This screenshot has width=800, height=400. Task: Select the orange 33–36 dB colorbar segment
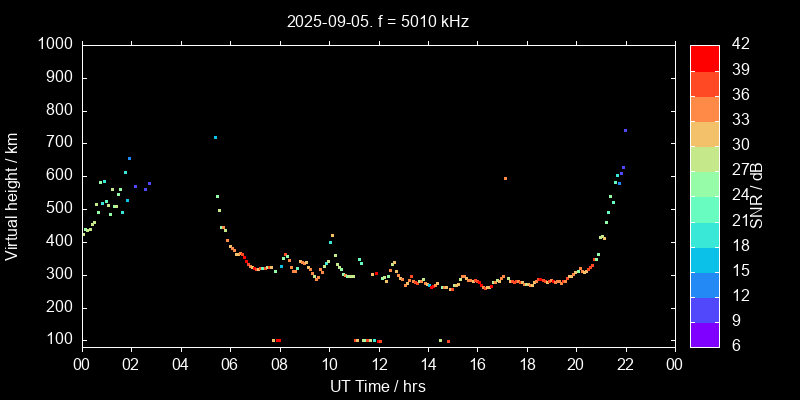tap(705, 108)
